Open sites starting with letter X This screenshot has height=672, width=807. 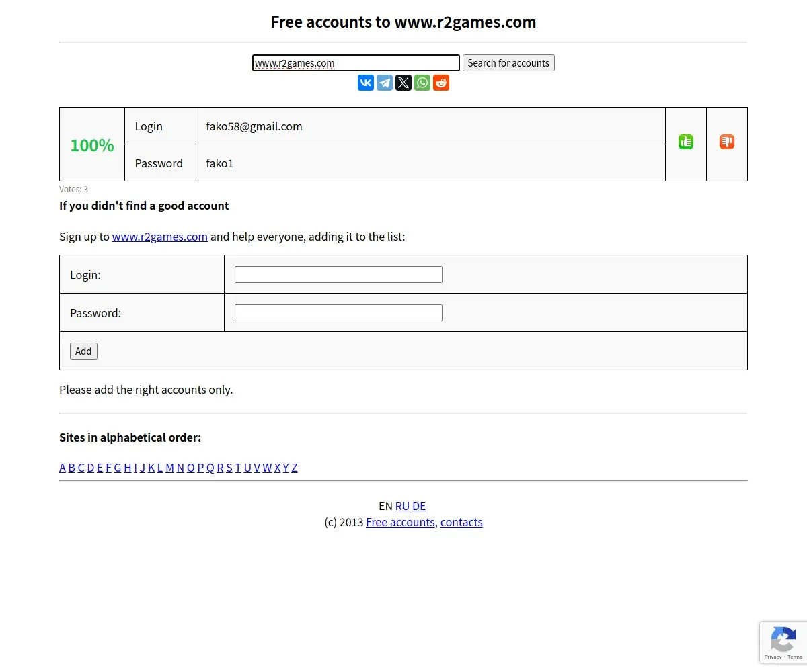pyautogui.click(x=278, y=468)
